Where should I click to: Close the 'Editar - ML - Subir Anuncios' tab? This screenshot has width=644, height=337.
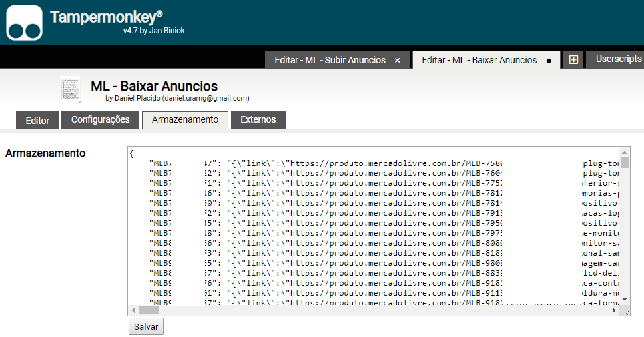coord(397,61)
